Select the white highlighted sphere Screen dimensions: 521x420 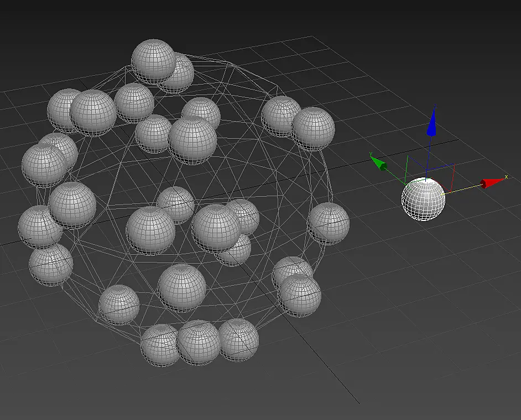423,198
